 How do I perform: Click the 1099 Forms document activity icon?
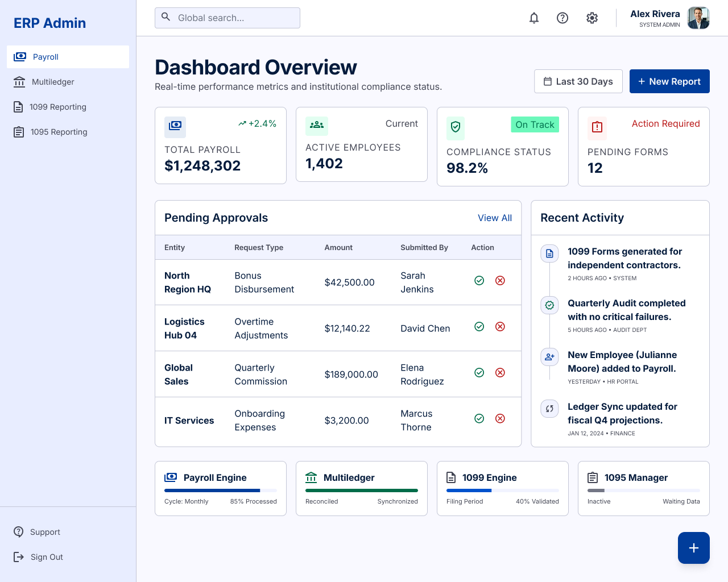click(549, 253)
